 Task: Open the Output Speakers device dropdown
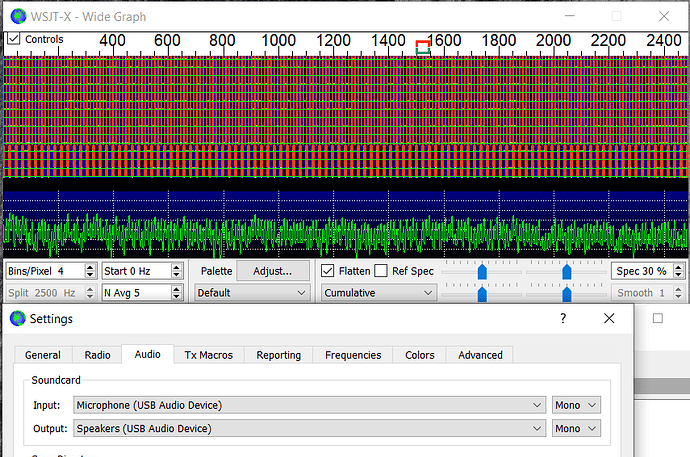[309, 428]
